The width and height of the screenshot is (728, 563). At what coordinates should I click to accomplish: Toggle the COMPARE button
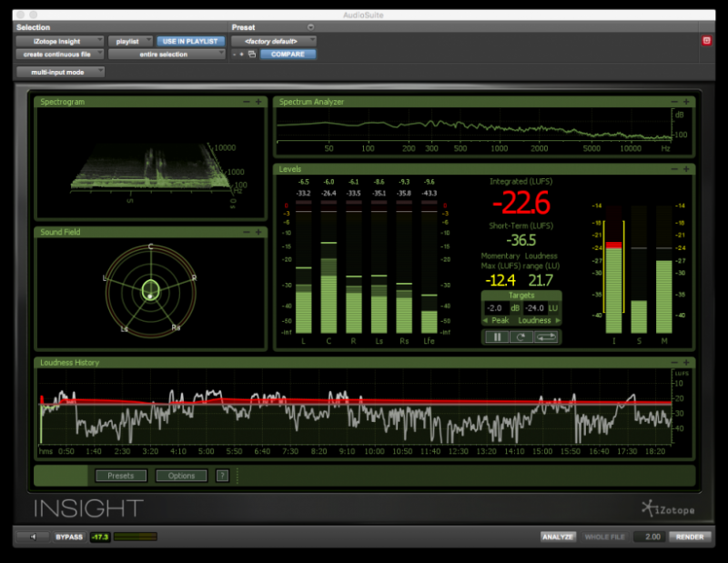point(288,55)
